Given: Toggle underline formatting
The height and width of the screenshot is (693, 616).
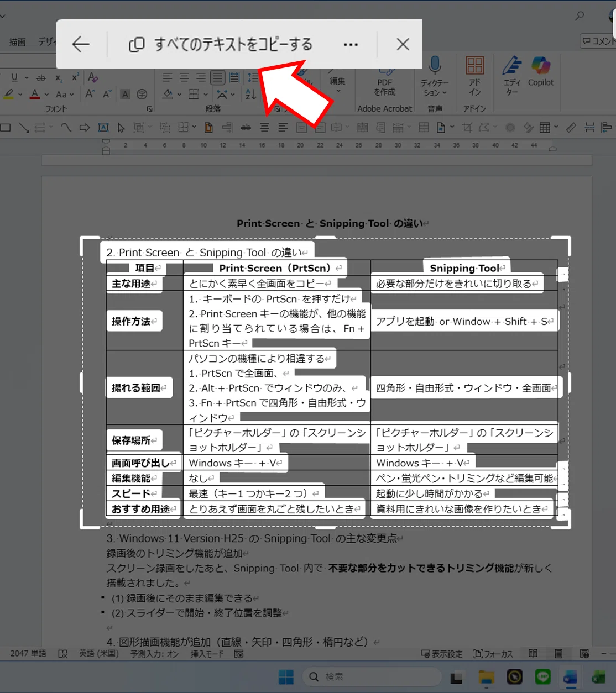Looking at the screenshot, I should [14, 78].
